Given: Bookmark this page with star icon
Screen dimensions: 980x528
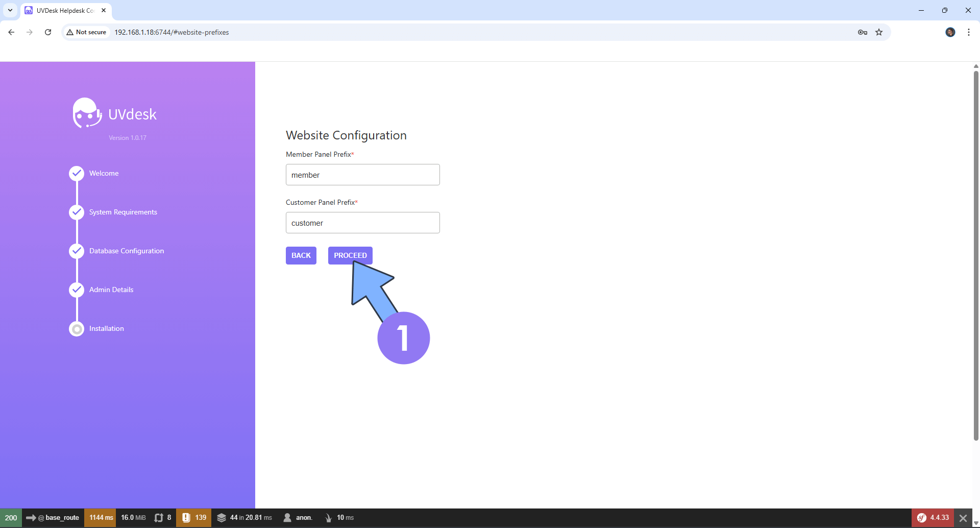Looking at the screenshot, I should coord(879,32).
